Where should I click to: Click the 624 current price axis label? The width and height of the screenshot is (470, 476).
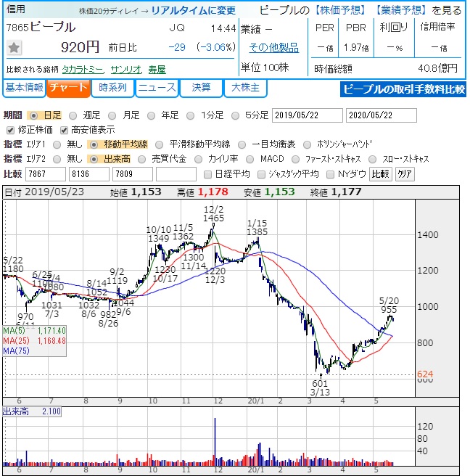click(425, 374)
